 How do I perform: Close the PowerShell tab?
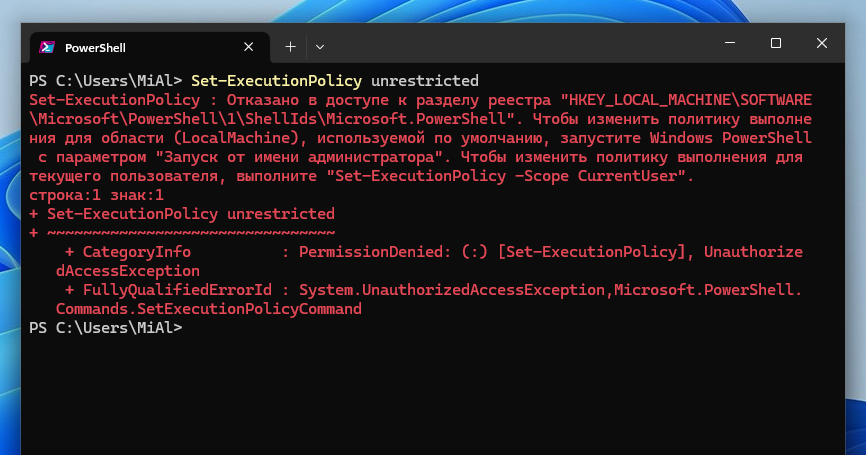pyautogui.click(x=247, y=47)
